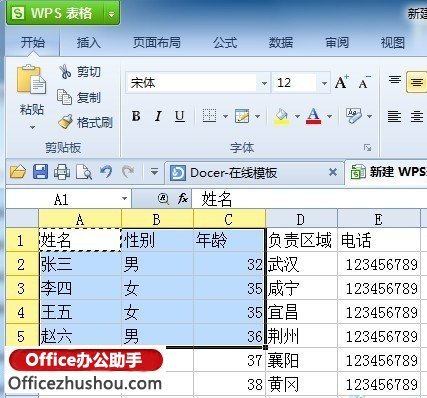The height and width of the screenshot is (398, 427).
Task: Open the WPS 表格 menu arrow
Action: (112, 14)
